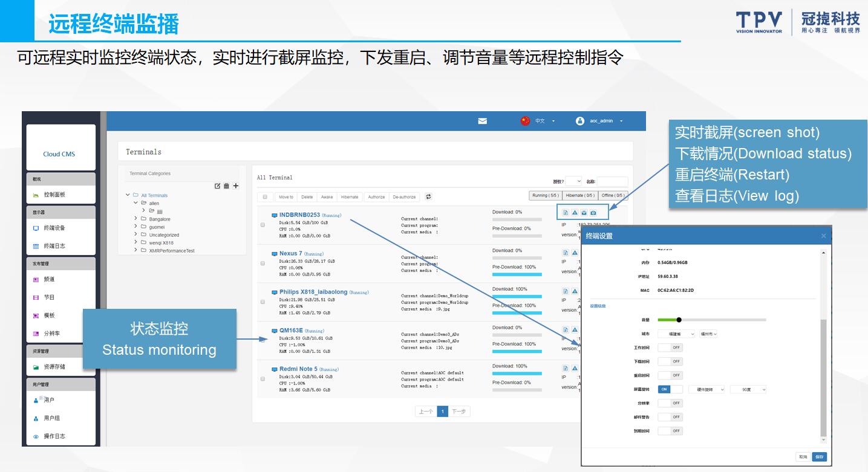
Task: Click the edit category pencil icon
Action: pos(218,186)
